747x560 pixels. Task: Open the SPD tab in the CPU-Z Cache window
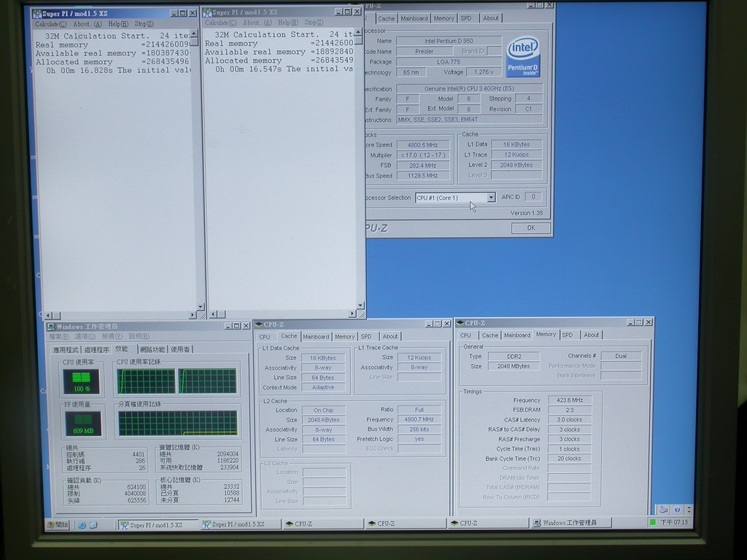click(366, 337)
